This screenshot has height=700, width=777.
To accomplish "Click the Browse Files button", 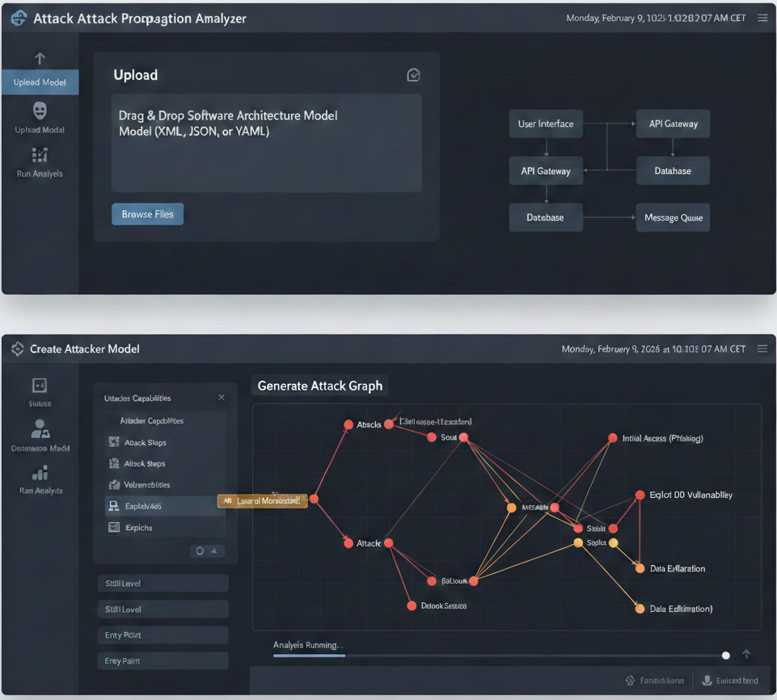I will pyautogui.click(x=147, y=214).
